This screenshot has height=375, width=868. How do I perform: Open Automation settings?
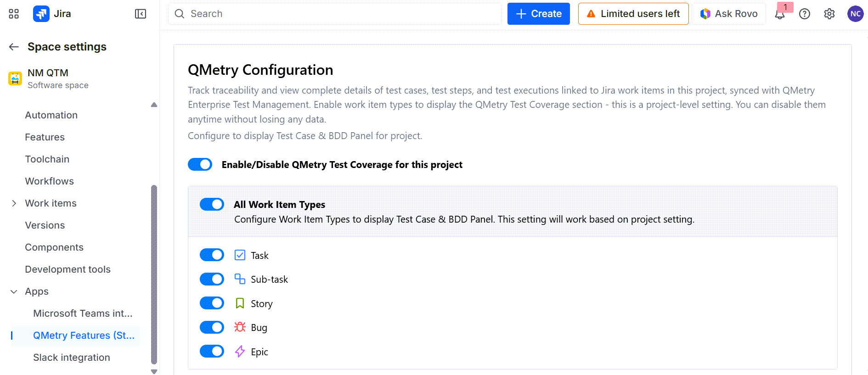(x=51, y=115)
